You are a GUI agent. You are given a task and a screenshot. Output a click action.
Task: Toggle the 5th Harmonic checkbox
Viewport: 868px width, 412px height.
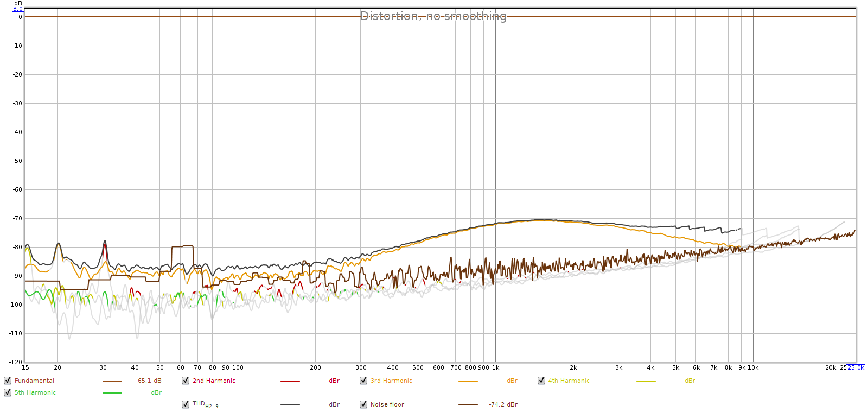click(8, 392)
